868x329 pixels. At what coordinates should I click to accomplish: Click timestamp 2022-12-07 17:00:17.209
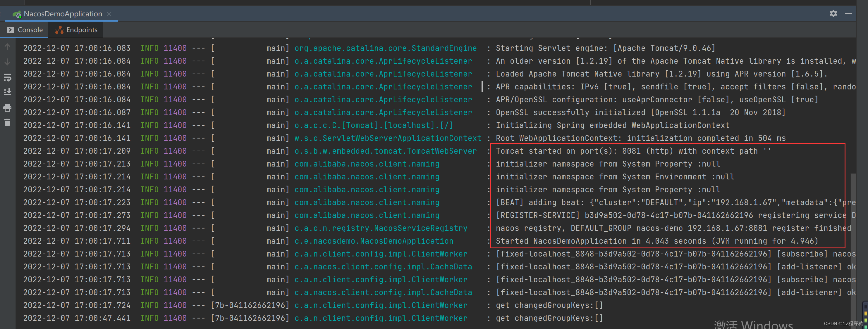pos(77,151)
